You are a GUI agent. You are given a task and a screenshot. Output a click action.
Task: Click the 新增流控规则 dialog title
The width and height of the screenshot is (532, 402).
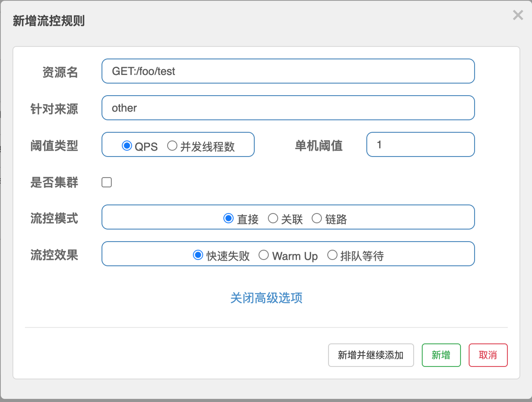pos(49,21)
